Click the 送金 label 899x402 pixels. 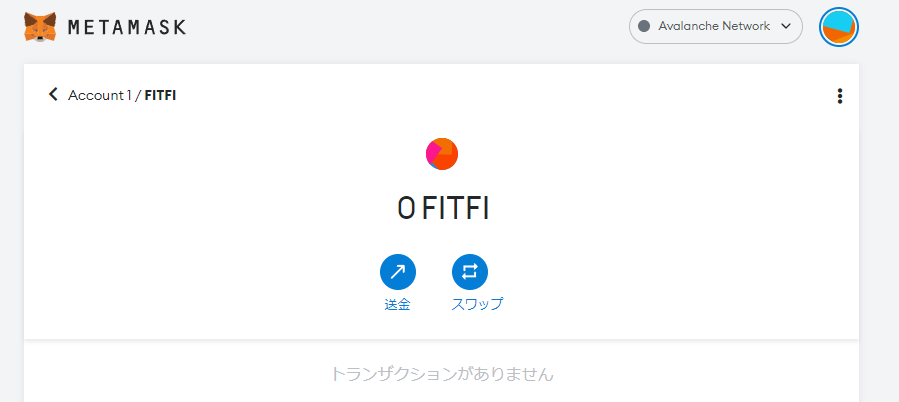click(397, 304)
